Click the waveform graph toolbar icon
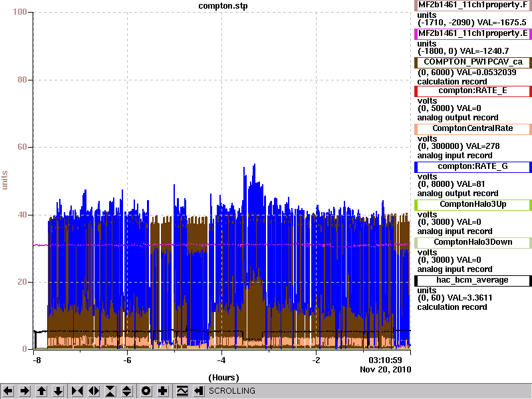 pyautogui.click(x=182, y=391)
